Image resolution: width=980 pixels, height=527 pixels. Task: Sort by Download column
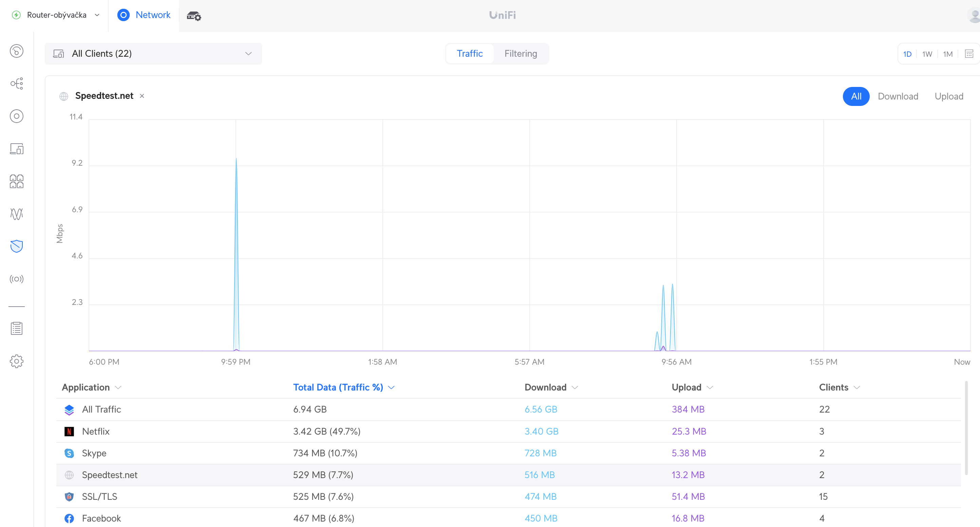coord(551,387)
